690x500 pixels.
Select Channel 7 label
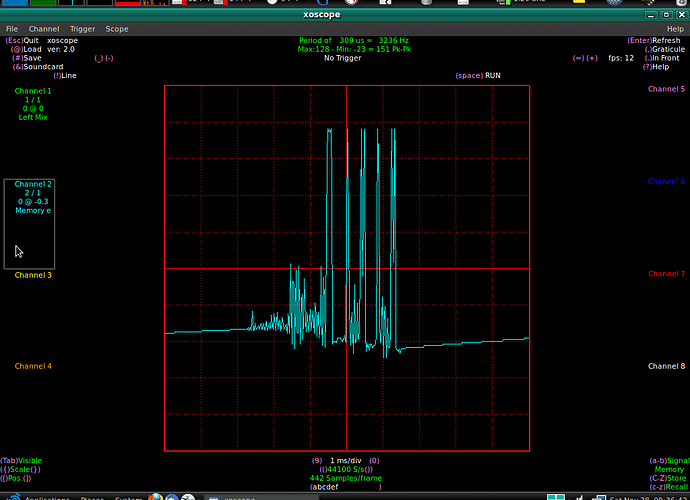666,274
